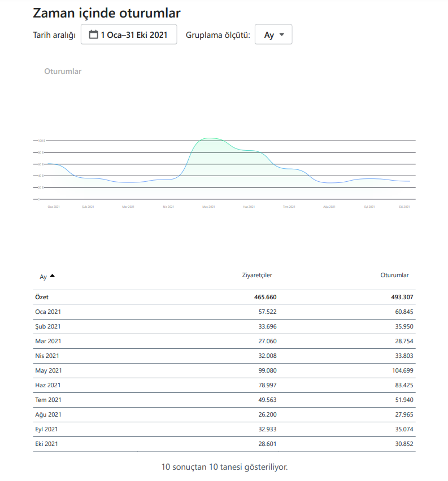Click visitors value 99.080

pos(267,370)
